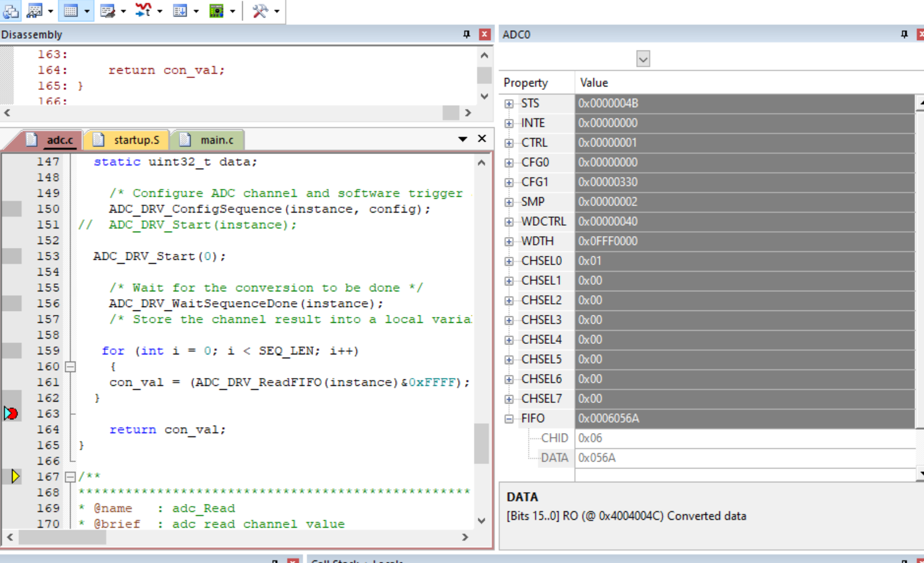Select the STS value 0x0000004B
924x563 pixels.
coord(745,104)
